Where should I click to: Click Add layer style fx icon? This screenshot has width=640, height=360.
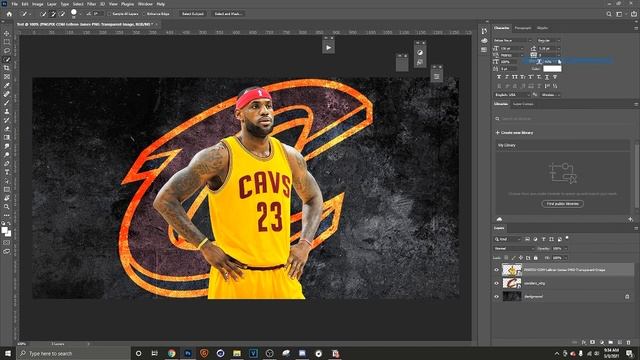(x=584, y=342)
